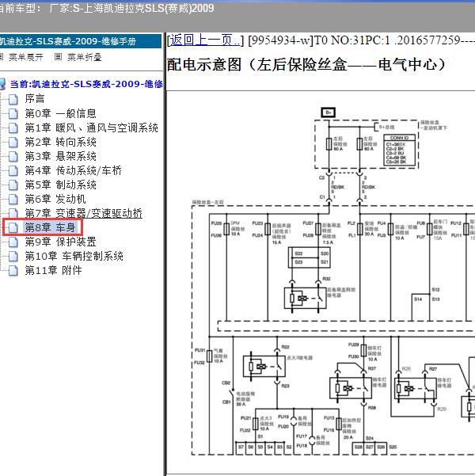Open 第7章 变速器/变速驱动桥
Viewport: 475px width, 476px height.
[x=83, y=213]
